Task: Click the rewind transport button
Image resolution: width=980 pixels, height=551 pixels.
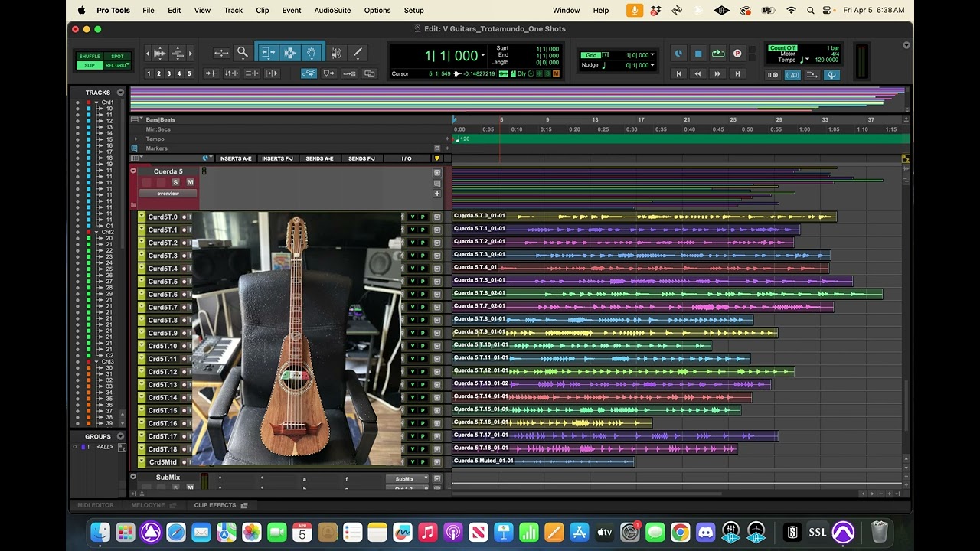Action: pyautogui.click(x=697, y=73)
